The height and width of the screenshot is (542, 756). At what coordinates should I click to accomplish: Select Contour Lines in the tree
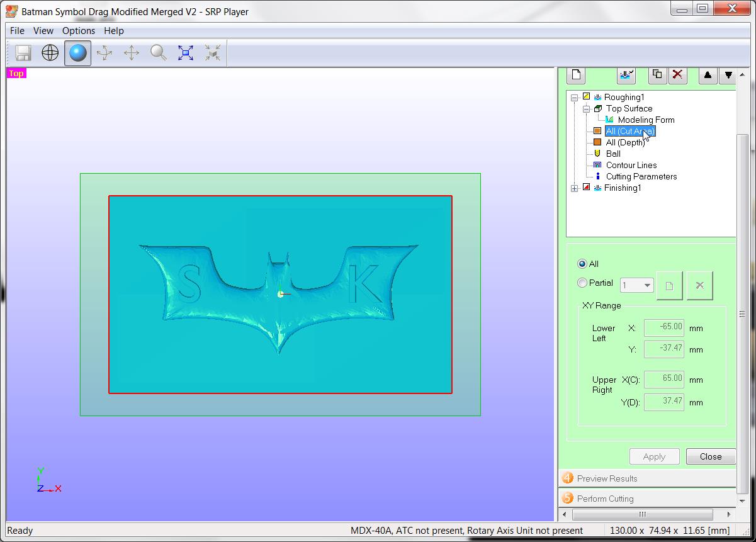click(631, 165)
